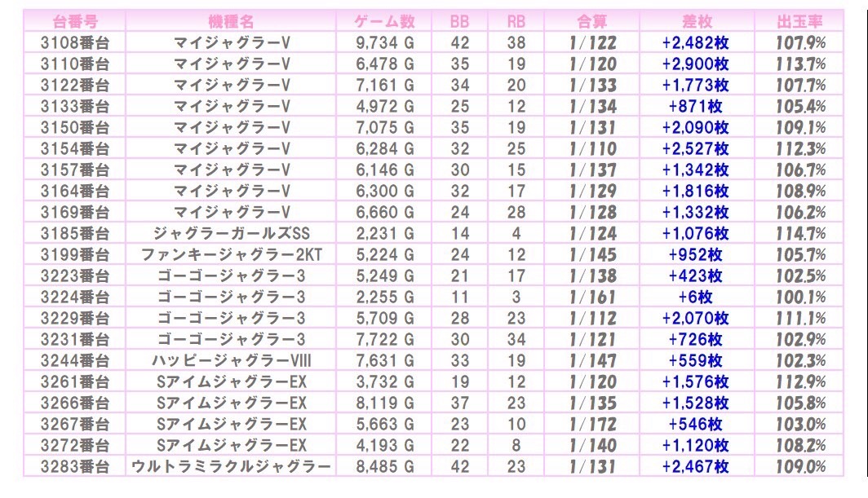Select the 3261番台 cell
The image size is (868, 498).
75,381
